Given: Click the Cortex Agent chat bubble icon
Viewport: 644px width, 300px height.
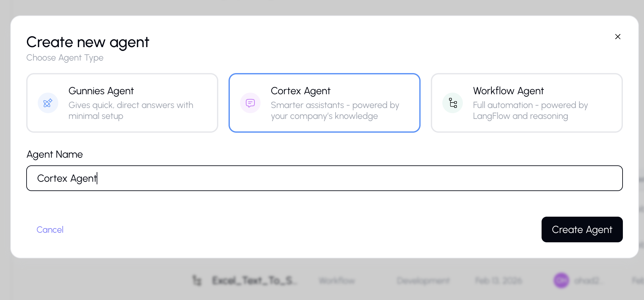Looking at the screenshot, I should pos(250,103).
